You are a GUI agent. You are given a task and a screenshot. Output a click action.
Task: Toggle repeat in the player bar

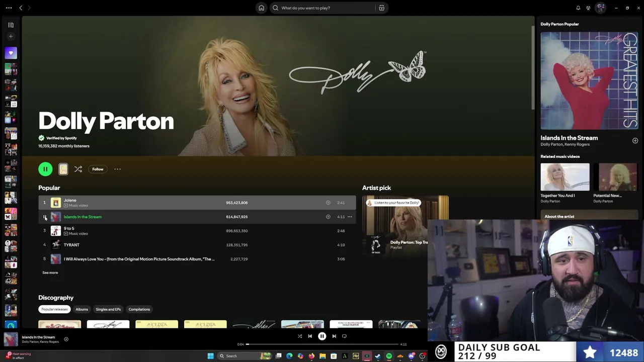tap(344, 336)
